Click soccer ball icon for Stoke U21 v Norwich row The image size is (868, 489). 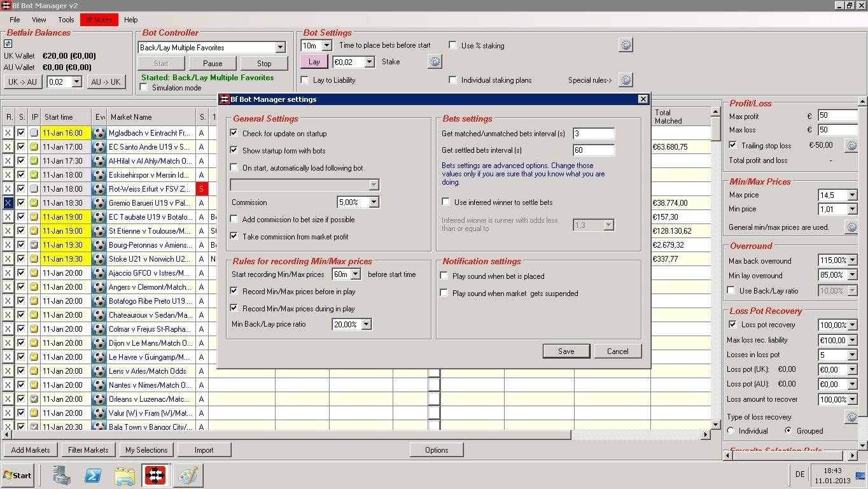(x=99, y=259)
